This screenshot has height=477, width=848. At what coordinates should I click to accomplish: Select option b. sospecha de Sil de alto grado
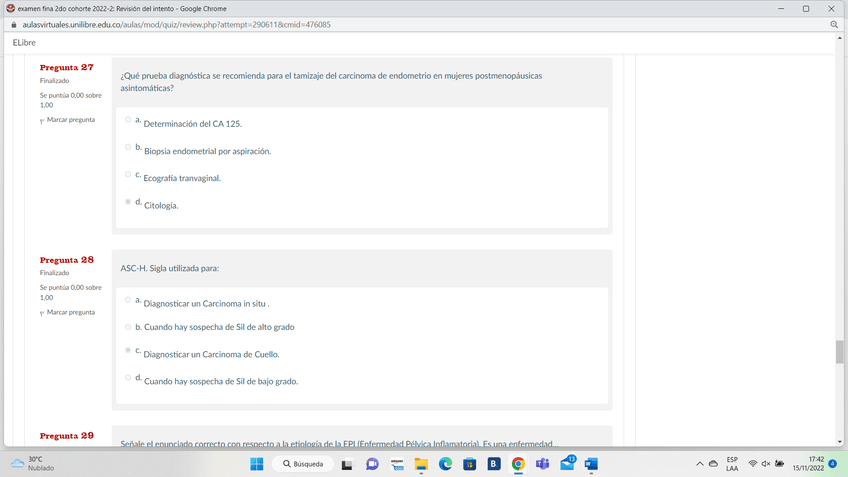128,327
